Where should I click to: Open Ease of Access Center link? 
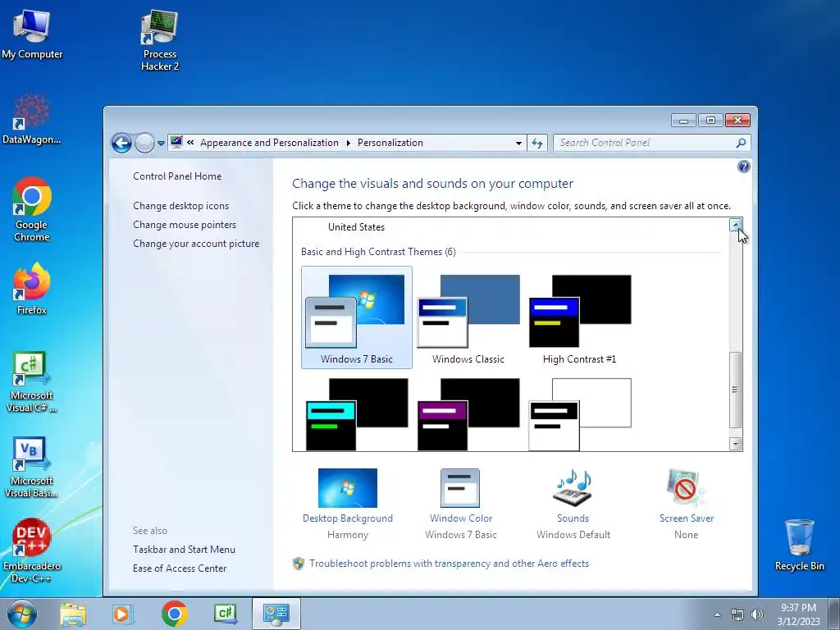coord(180,568)
